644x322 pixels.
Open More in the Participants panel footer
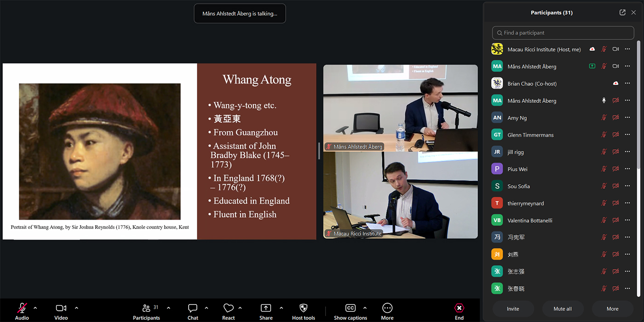(x=612, y=309)
